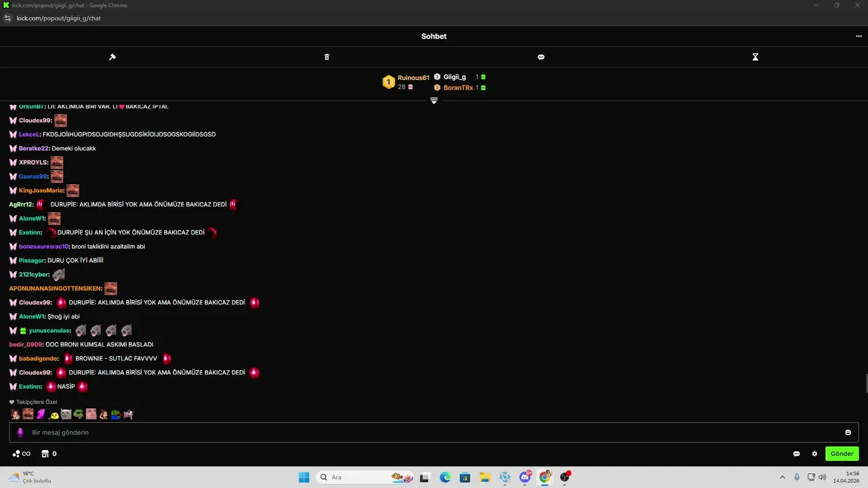Click the 'Takipçilere Özel' label
Viewport: 868px width, 488px height.
pos(37,402)
